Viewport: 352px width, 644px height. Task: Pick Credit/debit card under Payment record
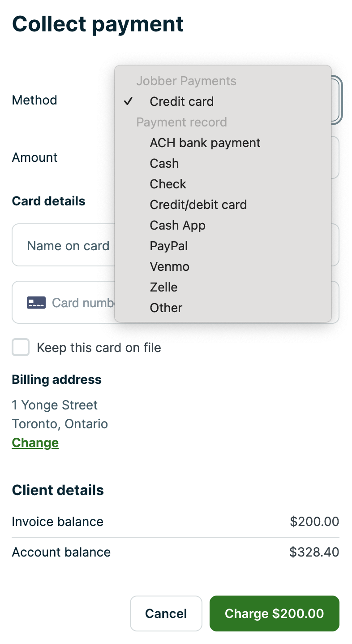[198, 205]
